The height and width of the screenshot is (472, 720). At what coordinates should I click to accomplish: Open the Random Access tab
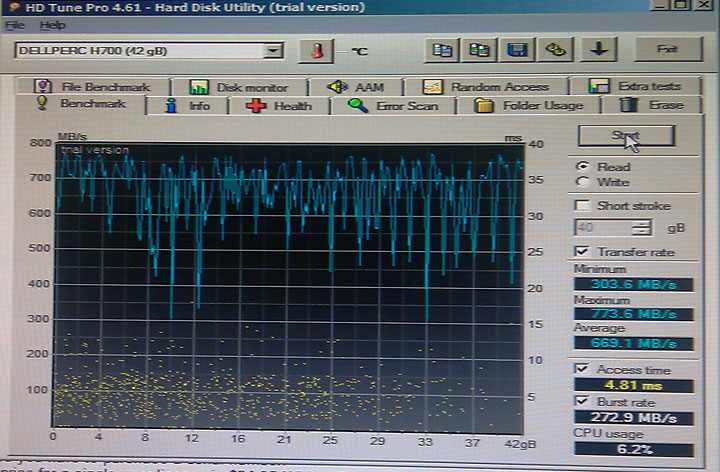point(486,87)
